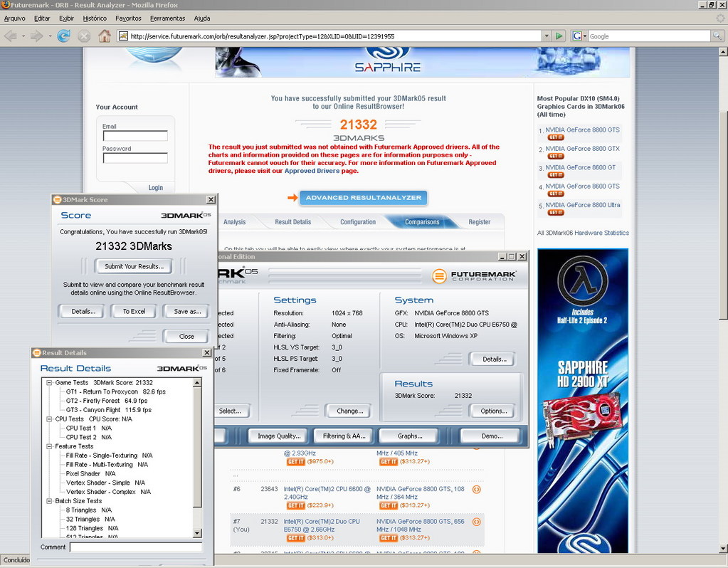Click the Firefox Forward arrow button
The image size is (728, 568).
pyautogui.click(x=36, y=36)
